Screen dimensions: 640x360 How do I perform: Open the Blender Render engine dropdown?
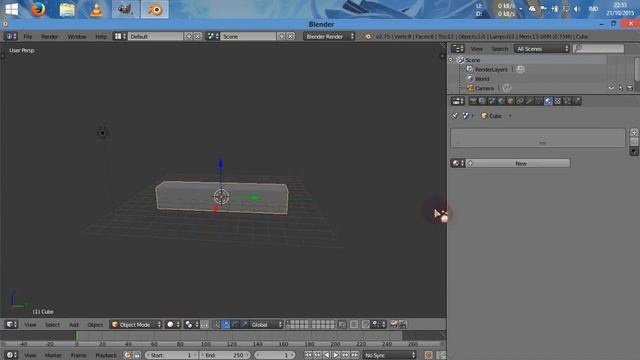pos(329,36)
